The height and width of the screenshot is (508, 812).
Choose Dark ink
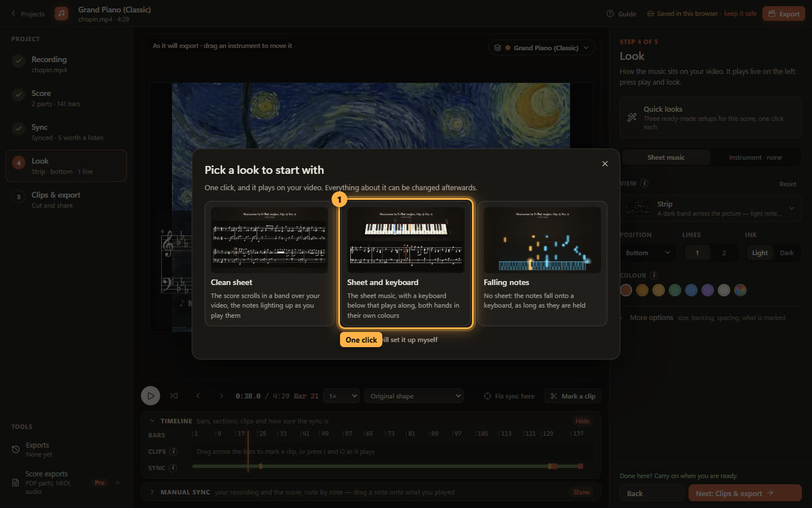[787, 253]
